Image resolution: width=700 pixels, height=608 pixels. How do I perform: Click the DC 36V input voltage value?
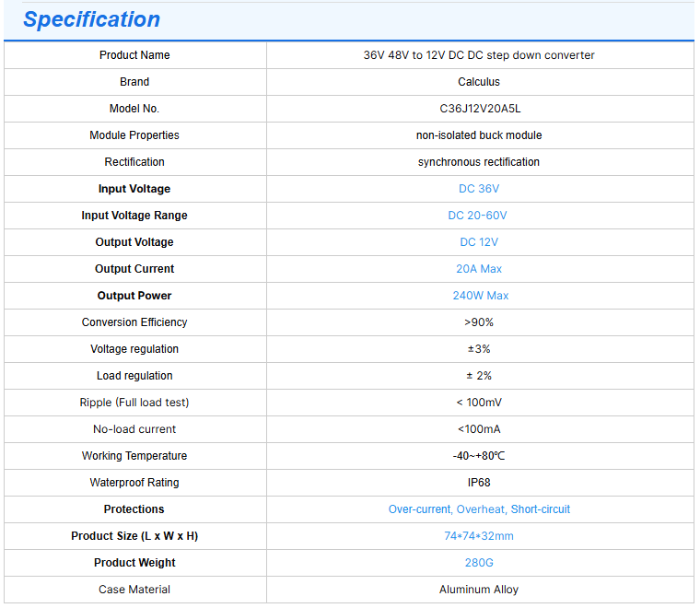coord(479,189)
